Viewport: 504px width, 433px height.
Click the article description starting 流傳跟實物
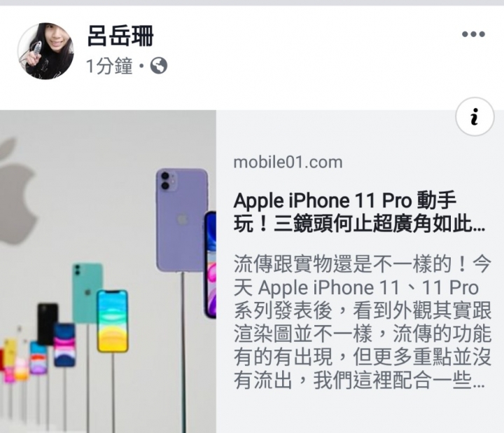point(363,322)
